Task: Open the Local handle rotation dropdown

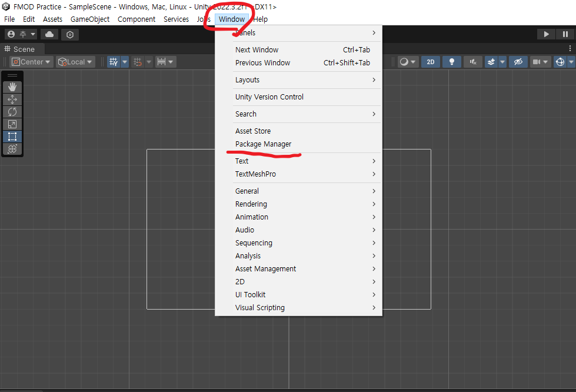Action: coord(76,62)
